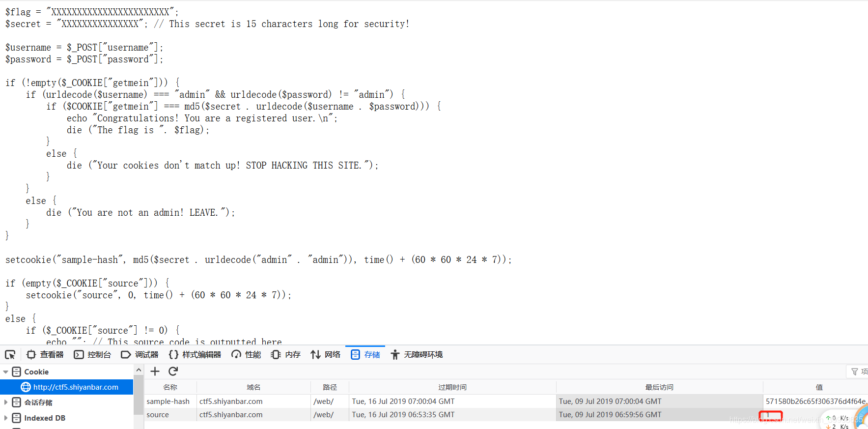
Task: Switch to the 控制台 console tab
Action: (92, 354)
